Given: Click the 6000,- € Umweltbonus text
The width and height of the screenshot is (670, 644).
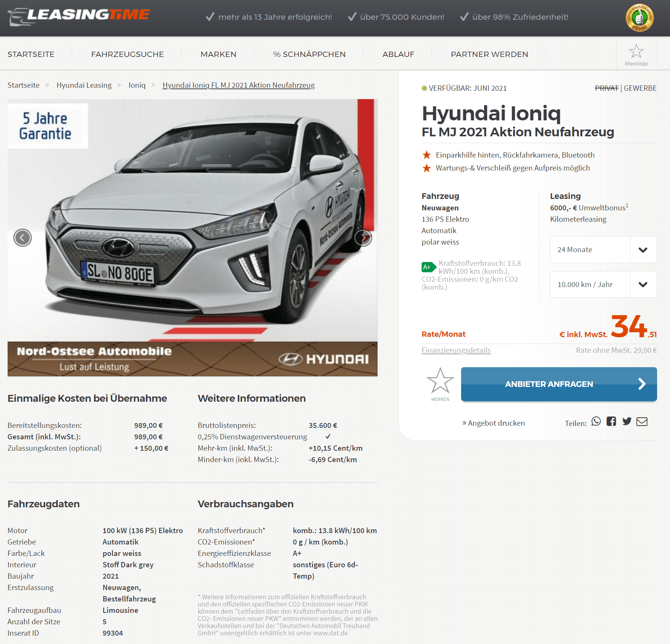Looking at the screenshot, I should pyautogui.click(x=589, y=207).
